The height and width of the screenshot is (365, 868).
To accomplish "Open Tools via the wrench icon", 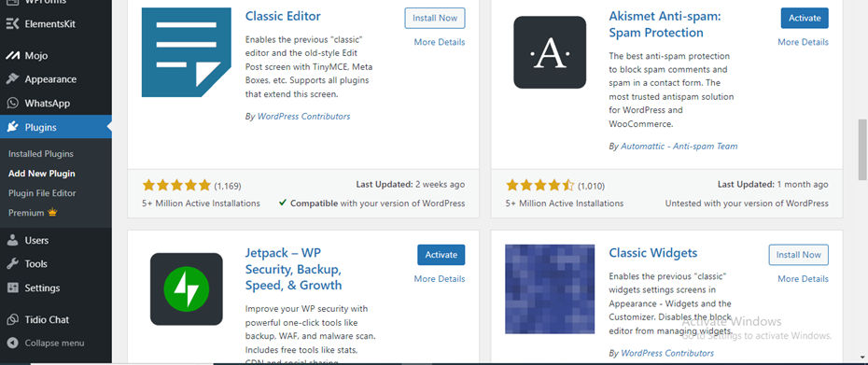I will [x=13, y=263].
